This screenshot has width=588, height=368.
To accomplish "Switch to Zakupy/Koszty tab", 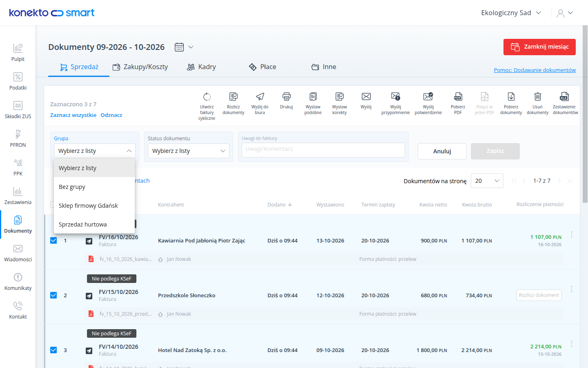I will tap(140, 67).
